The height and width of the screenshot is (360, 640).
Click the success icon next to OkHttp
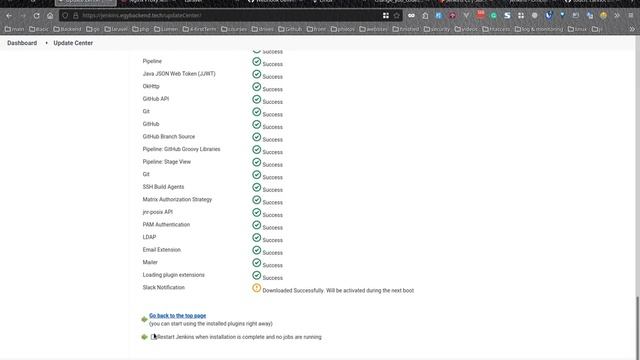pos(256,87)
